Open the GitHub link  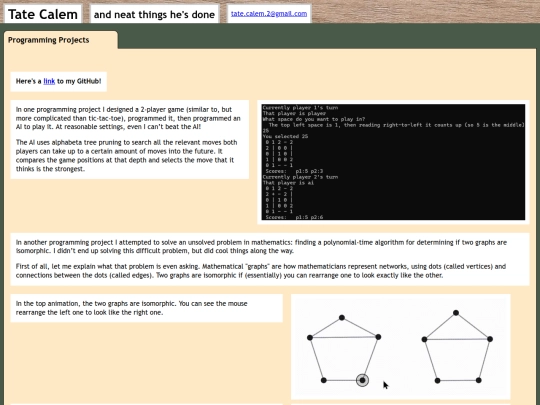tap(49, 81)
